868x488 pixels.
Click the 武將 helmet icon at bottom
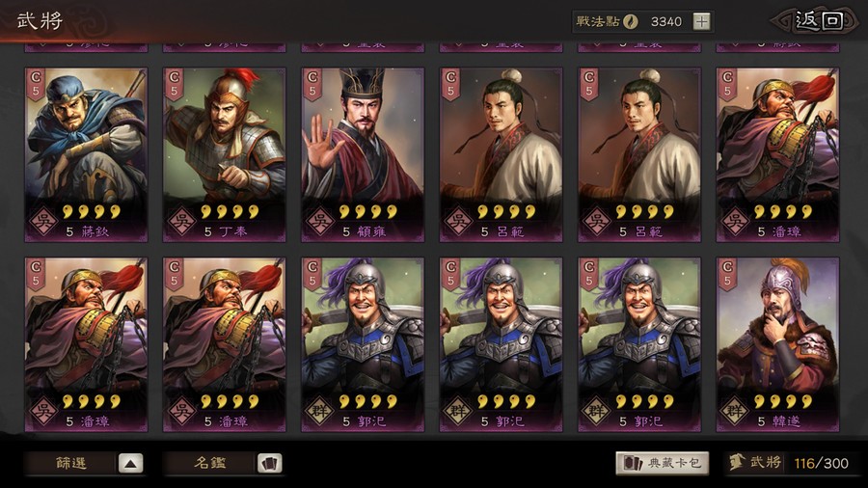pyautogui.click(x=736, y=463)
